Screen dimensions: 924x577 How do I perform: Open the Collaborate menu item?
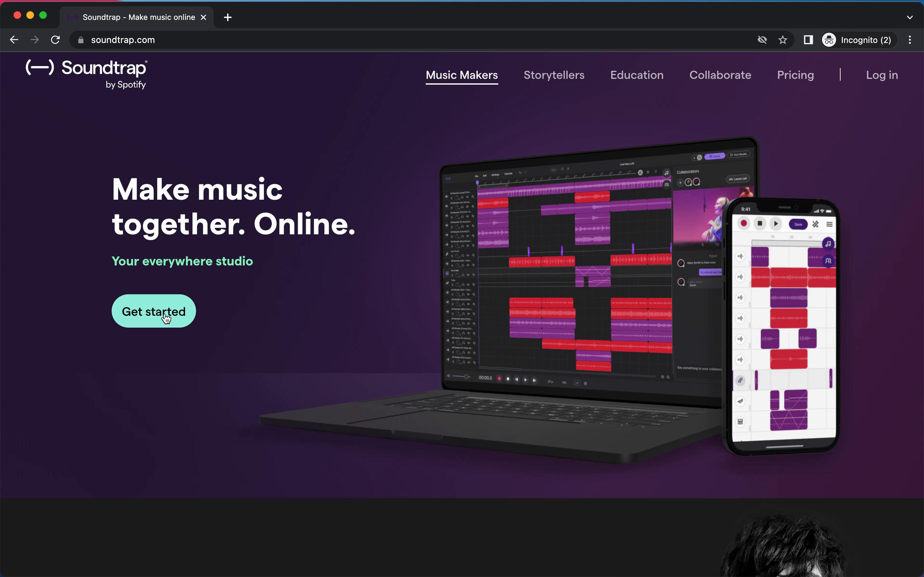point(721,74)
